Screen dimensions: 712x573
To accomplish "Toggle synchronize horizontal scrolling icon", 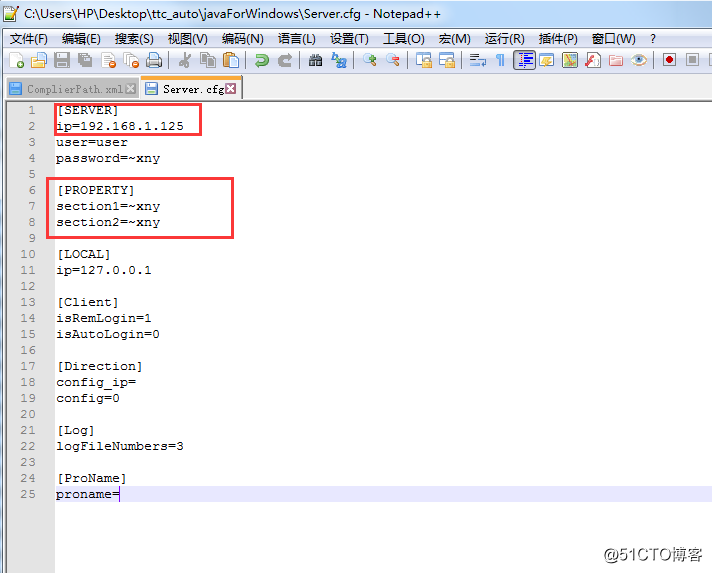I will coord(447,60).
